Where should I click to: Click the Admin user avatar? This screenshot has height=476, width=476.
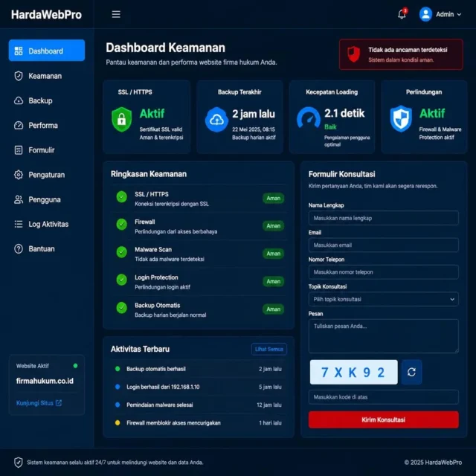[x=425, y=14]
